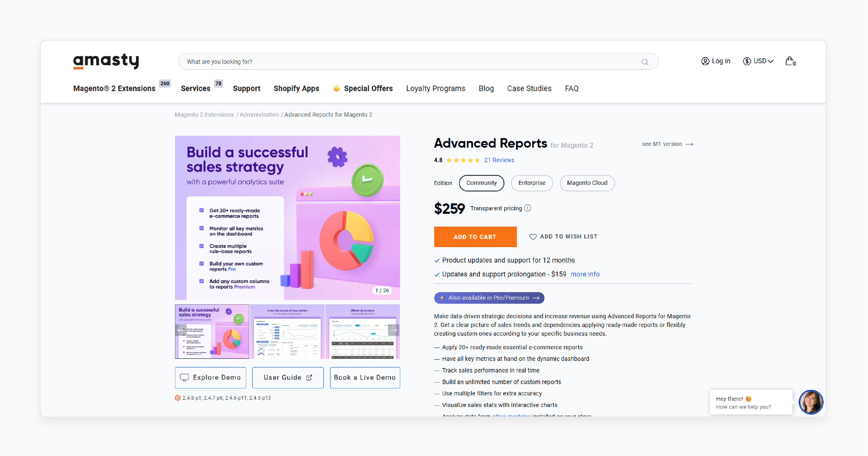Select the Community edition
The image size is (868, 456).
481,183
